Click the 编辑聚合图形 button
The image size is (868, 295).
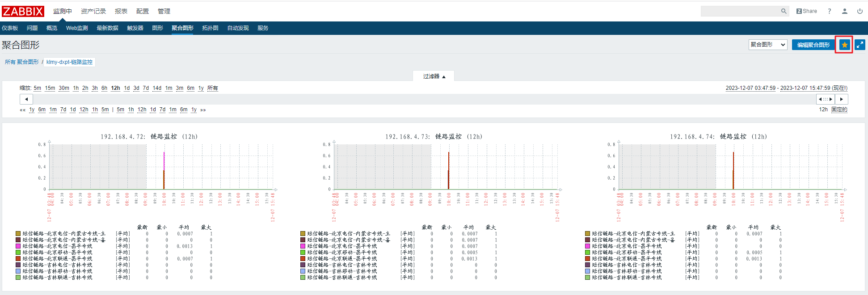click(x=813, y=45)
